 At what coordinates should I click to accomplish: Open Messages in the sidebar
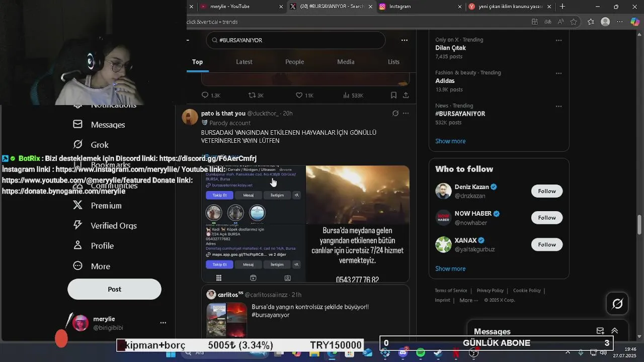99,125
